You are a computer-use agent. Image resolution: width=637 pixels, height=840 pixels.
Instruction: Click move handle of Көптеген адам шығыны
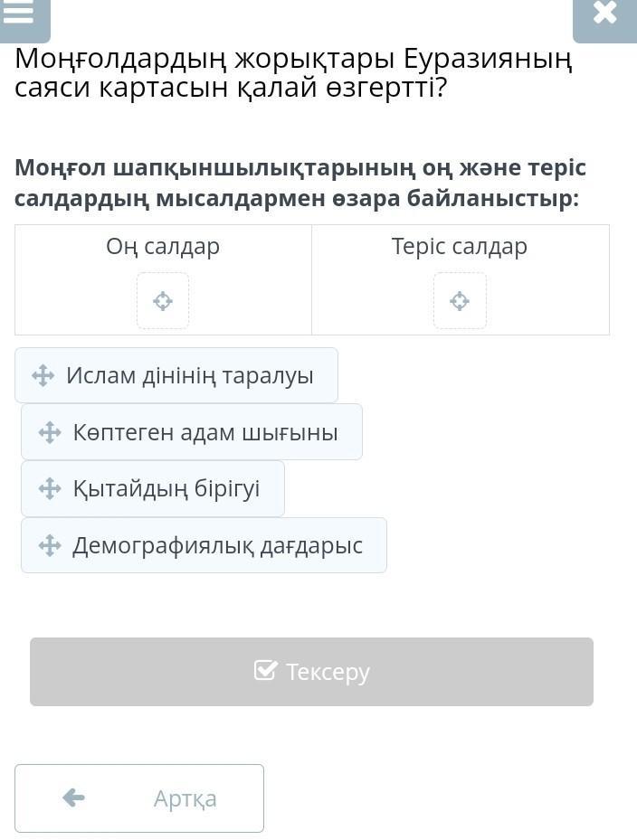[x=50, y=432]
